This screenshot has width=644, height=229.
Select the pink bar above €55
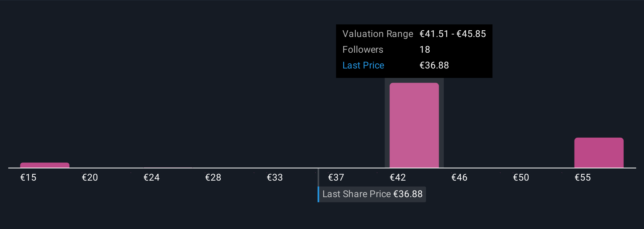pyautogui.click(x=599, y=153)
